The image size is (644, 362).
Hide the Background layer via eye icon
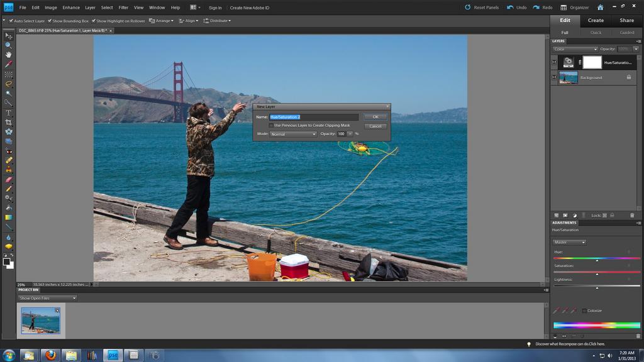[x=554, y=77]
